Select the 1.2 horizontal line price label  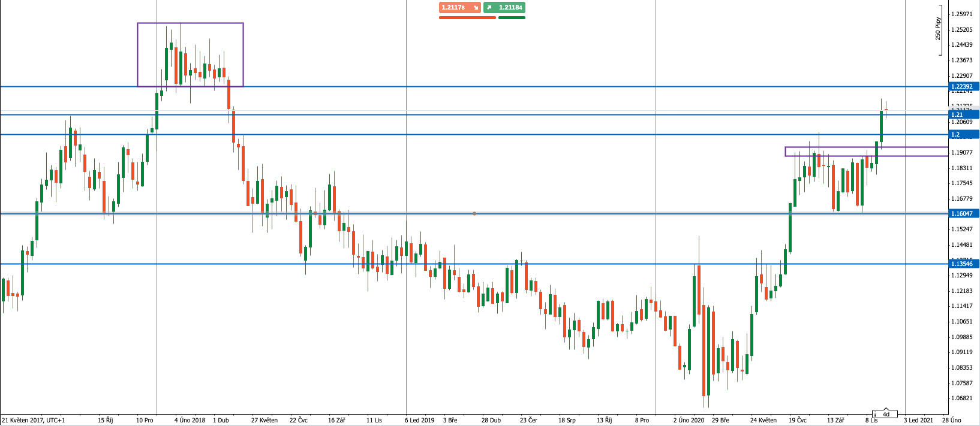[964, 134]
